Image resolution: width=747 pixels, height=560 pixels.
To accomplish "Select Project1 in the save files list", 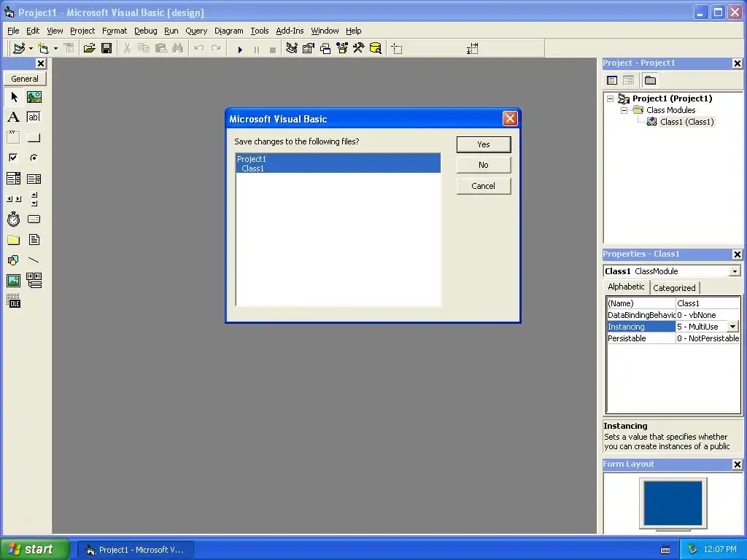I will point(338,158).
